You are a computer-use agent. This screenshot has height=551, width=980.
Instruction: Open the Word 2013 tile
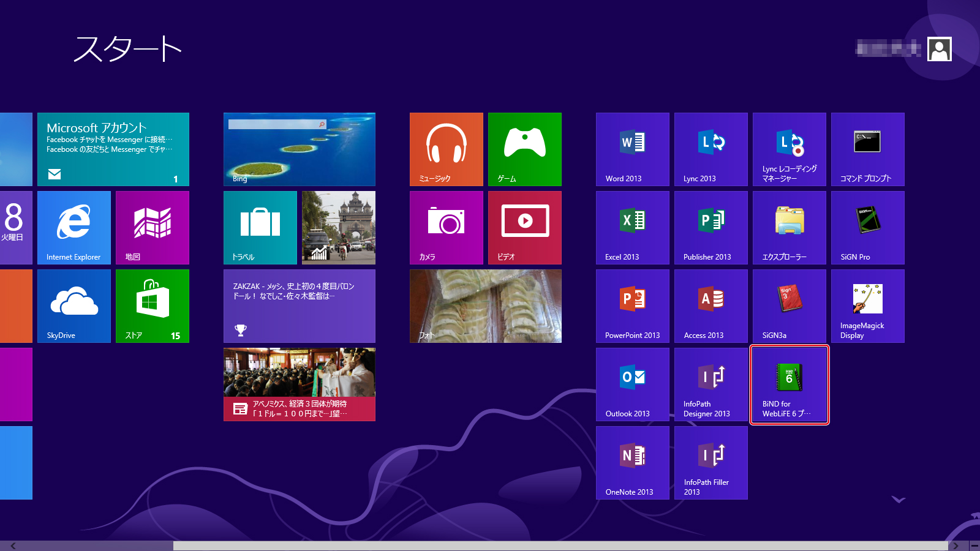(x=633, y=149)
